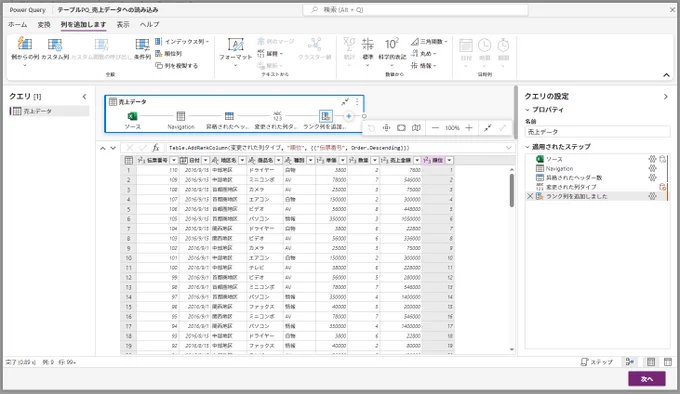The height and width of the screenshot is (394, 680).
Task: Open the 表示 ribbon tab
Action: point(123,25)
